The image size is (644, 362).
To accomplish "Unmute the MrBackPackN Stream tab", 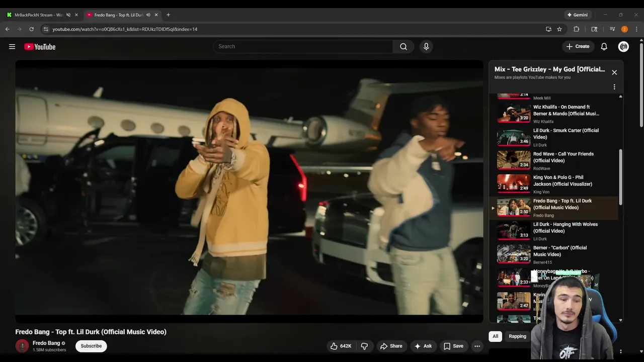I will pyautogui.click(x=68, y=15).
